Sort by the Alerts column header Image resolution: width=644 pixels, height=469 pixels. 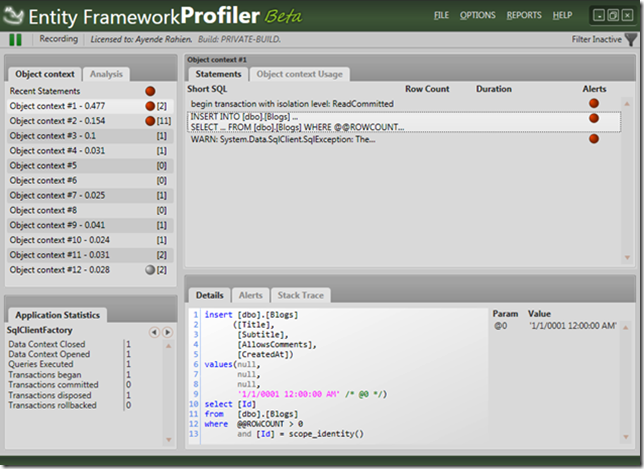(x=594, y=89)
